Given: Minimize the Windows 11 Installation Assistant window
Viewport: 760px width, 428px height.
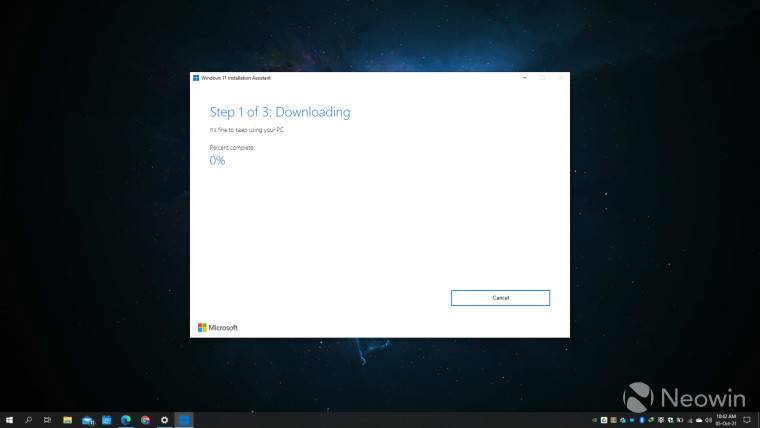Looking at the screenshot, I should pos(524,78).
